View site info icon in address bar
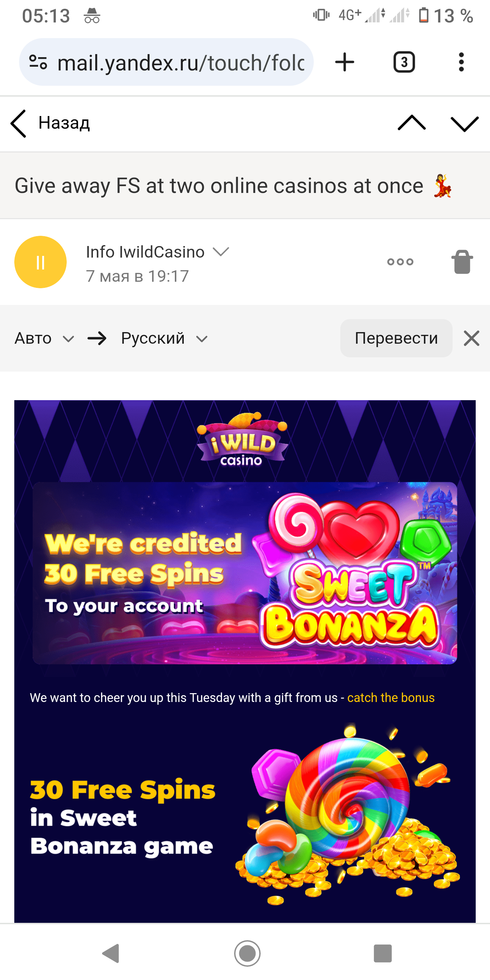 [38, 62]
